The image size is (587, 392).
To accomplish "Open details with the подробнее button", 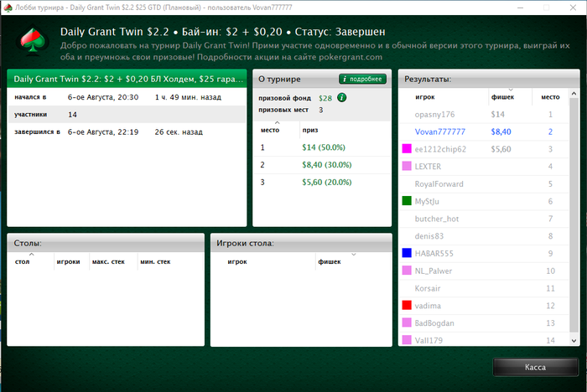I will click(x=362, y=79).
